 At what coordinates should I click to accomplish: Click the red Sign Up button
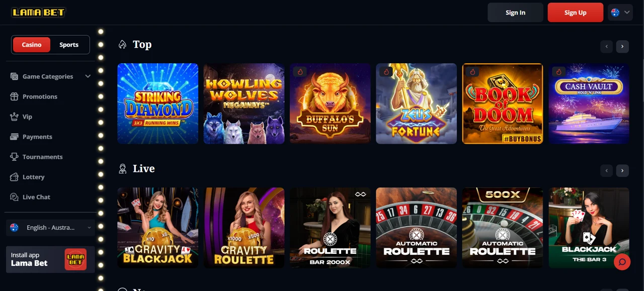[x=575, y=13]
